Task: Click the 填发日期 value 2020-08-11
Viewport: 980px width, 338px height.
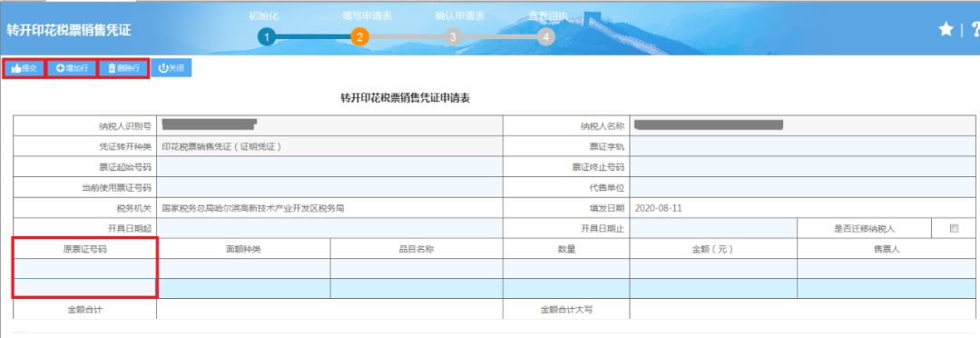Action: click(x=658, y=208)
